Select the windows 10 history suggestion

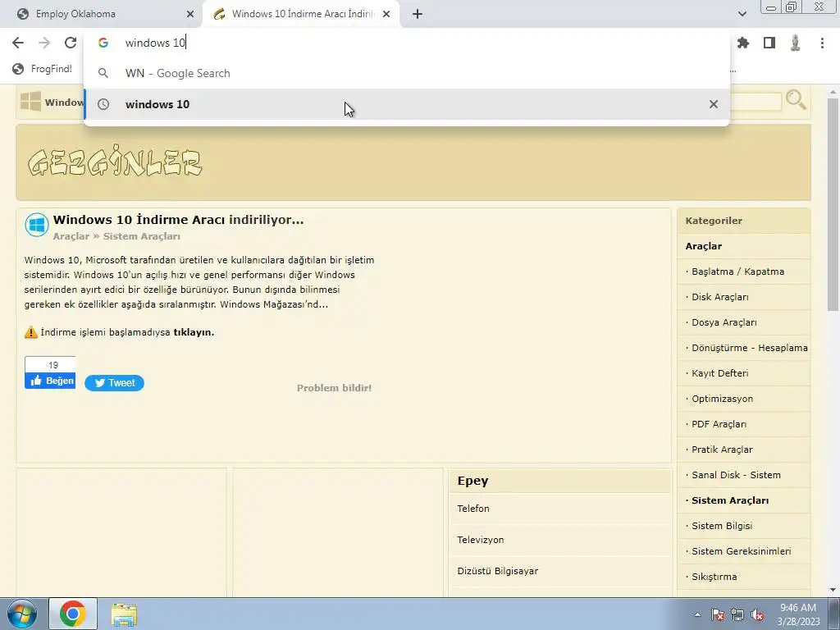[x=407, y=104]
